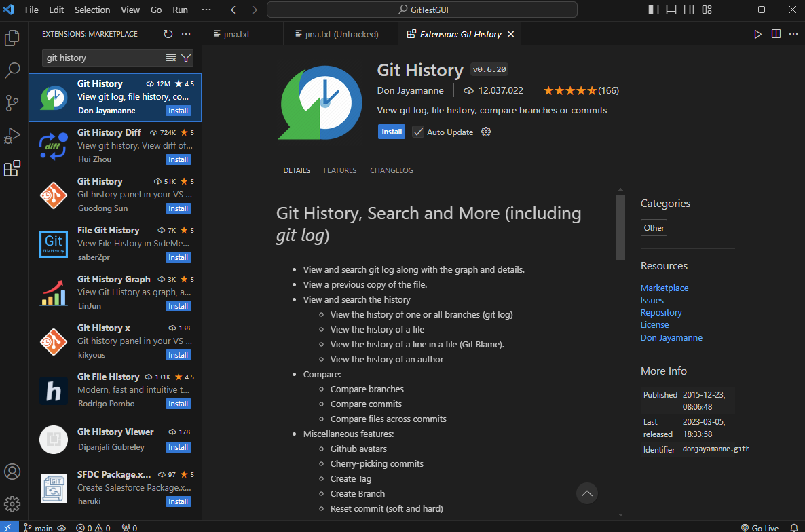This screenshot has width=805, height=532.
Task: Open the Accounts menu icon
Action: [12, 472]
